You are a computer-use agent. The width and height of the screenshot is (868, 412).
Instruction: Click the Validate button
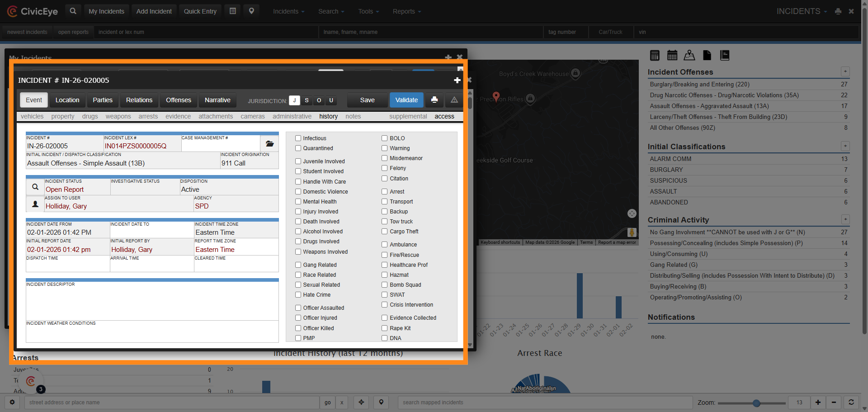pyautogui.click(x=407, y=100)
